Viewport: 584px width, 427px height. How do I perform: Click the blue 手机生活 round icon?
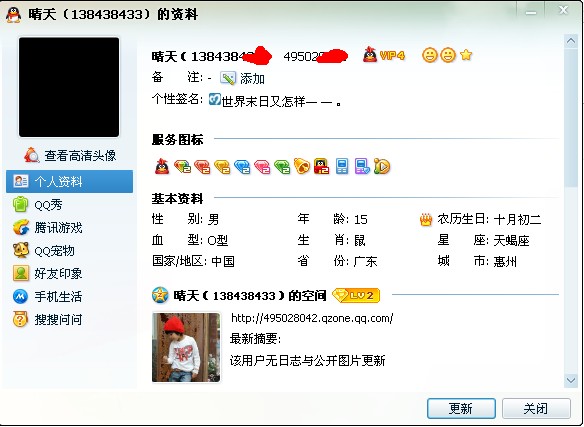tap(20, 296)
